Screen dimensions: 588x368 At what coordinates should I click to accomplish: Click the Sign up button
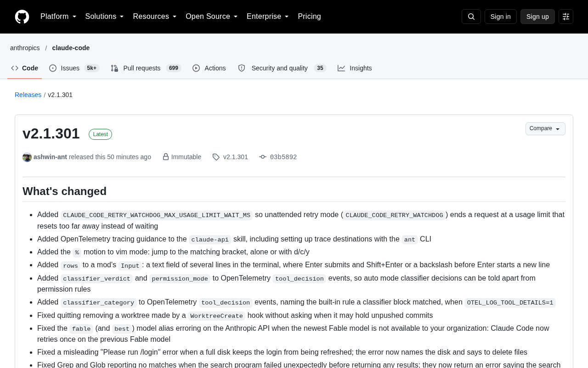point(537,17)
